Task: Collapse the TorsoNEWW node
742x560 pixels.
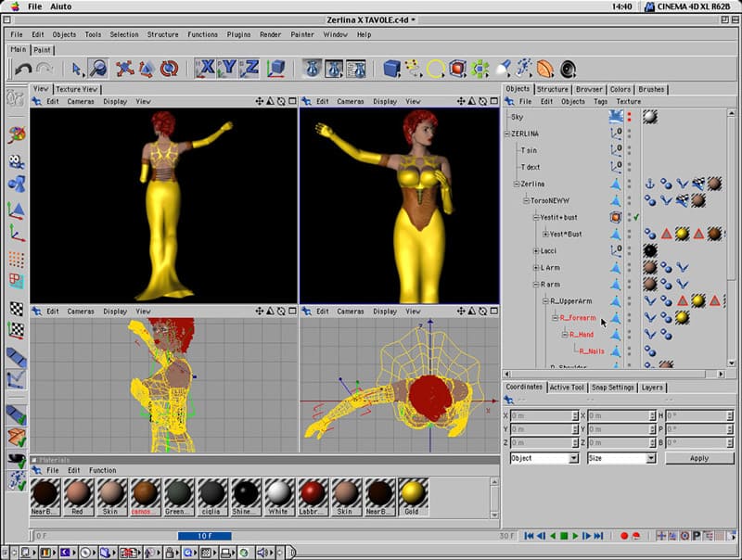Action: pyautogui.click(x=526, y=200)
